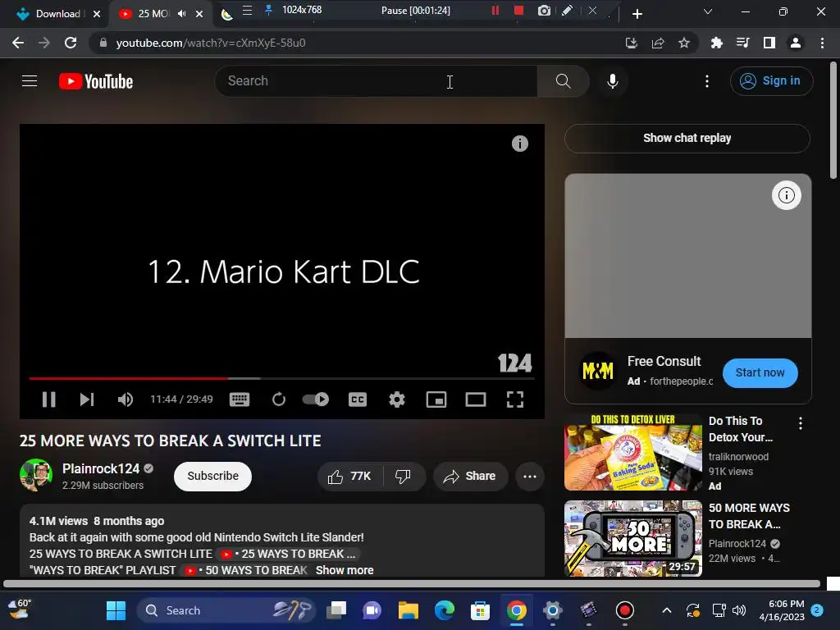The image size is (840, 630).
Task: Enter full screen mode
Action: pos(515,399)
